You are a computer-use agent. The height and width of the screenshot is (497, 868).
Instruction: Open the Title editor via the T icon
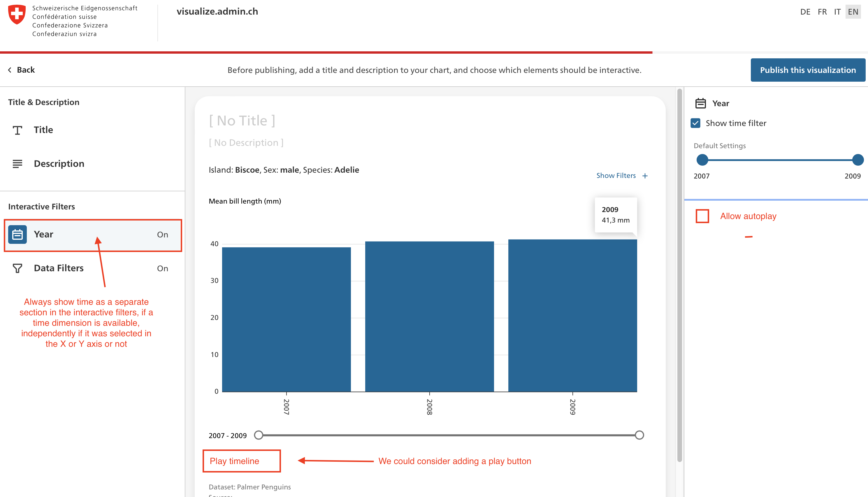pyautogui.click(x=17, y=130)
